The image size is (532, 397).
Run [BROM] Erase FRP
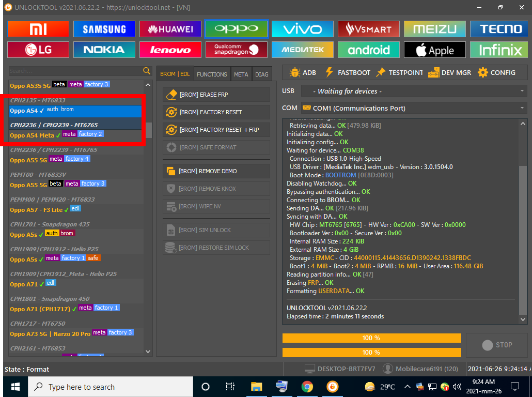(x=216, y=95)
